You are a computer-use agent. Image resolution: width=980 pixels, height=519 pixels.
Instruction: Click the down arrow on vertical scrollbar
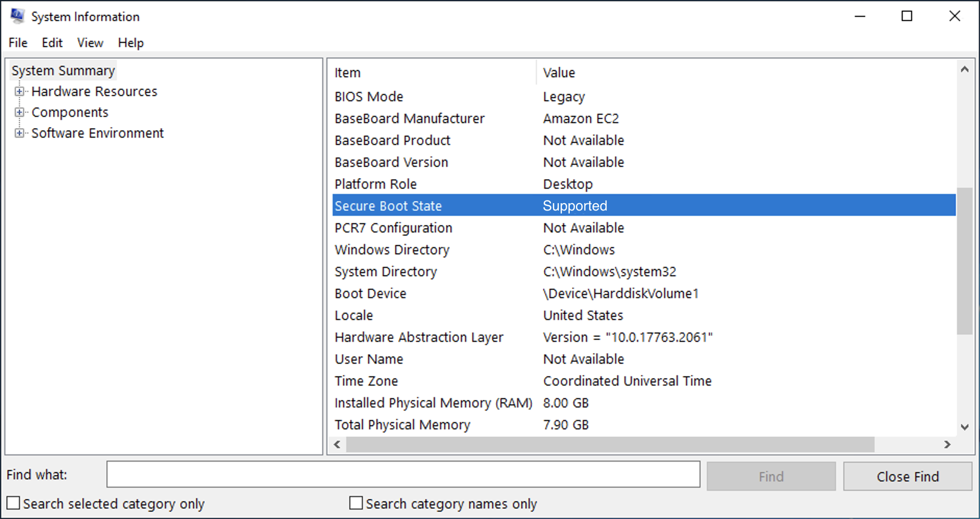pos(965,427)
